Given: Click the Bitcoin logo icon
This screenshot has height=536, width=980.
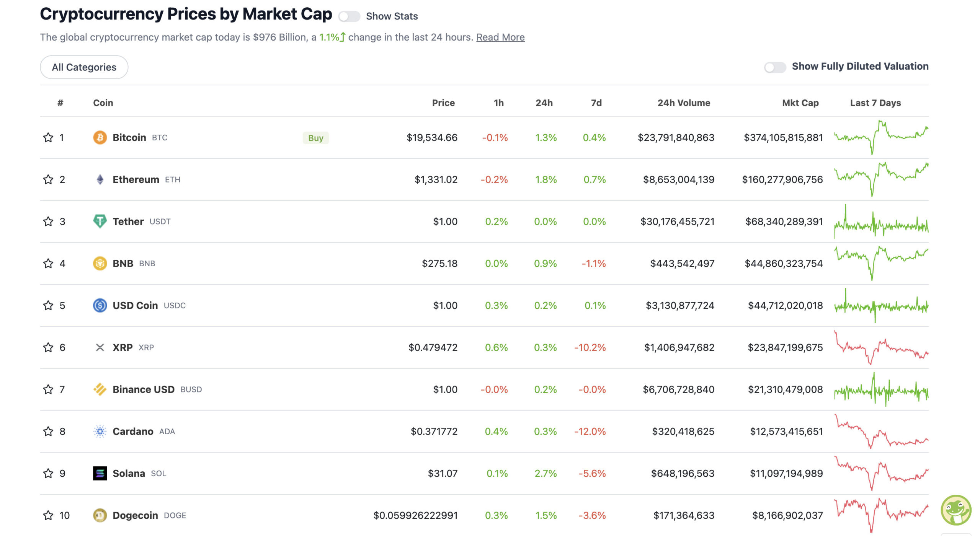Looking at the screenshot, I should [x=100, y=138].
